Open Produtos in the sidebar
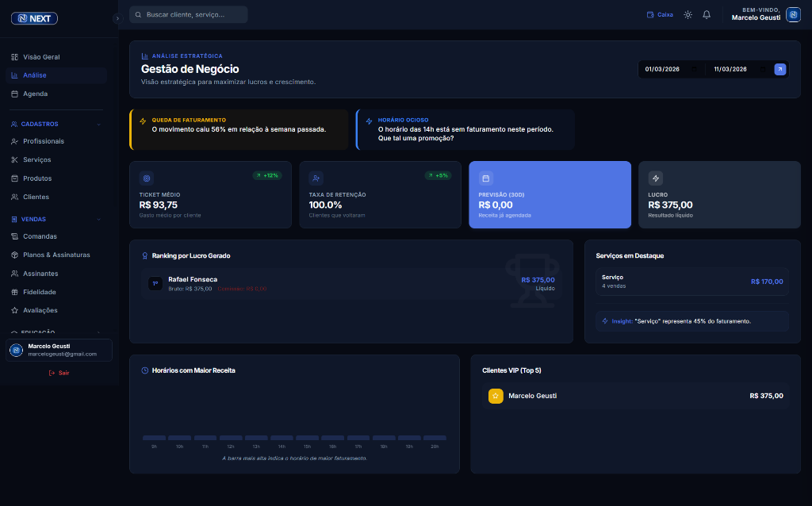Viewport: 812px width, 506px height. click(x=56, y=178)
